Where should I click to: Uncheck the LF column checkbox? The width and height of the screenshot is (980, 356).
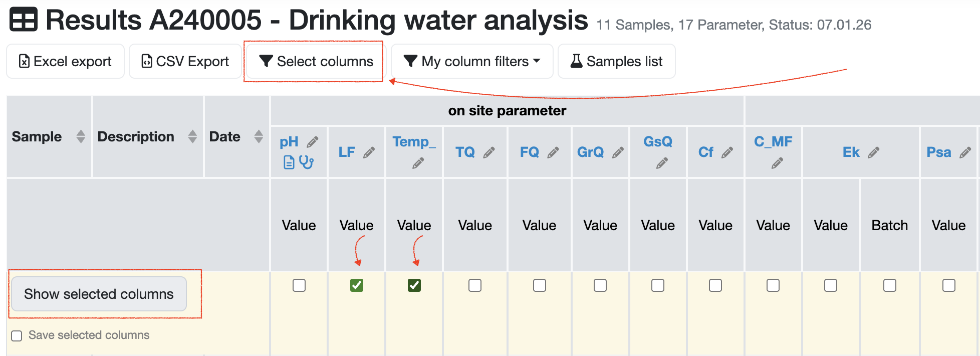click(x=356, y=285)
